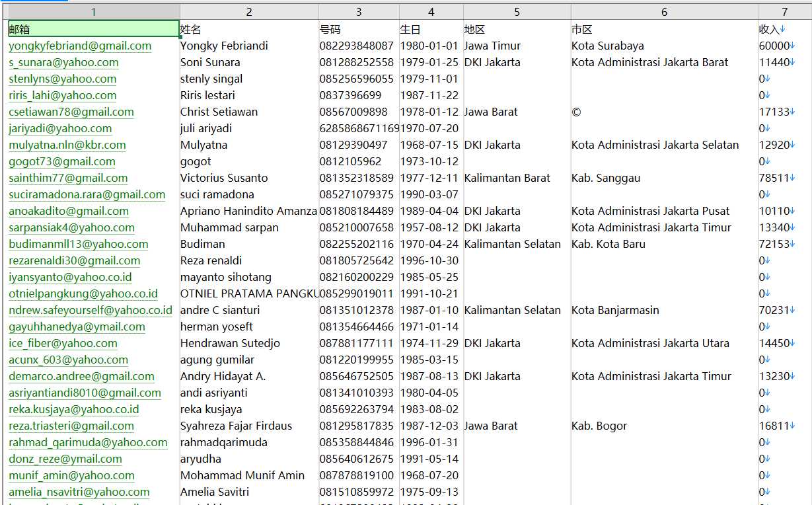Open mulyatna.nln@kbr.com email link

click(67, 145)
